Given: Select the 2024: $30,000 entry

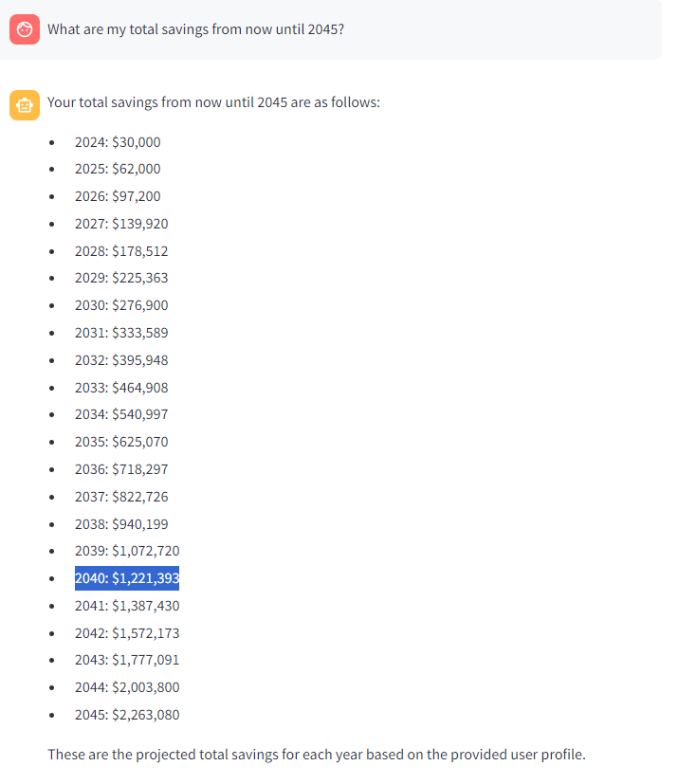Looking at the screenshot, I should (x=118, y=142).
